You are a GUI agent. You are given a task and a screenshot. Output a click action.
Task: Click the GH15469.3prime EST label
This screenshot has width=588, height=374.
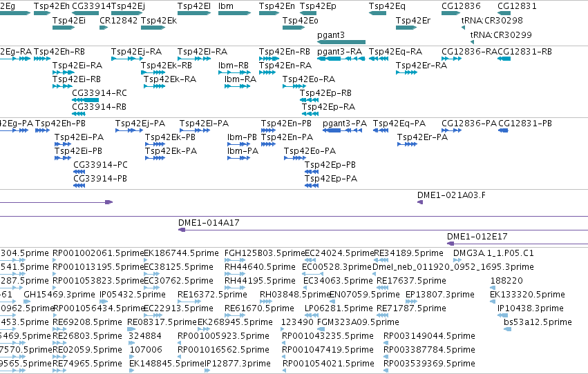[59, 295]
